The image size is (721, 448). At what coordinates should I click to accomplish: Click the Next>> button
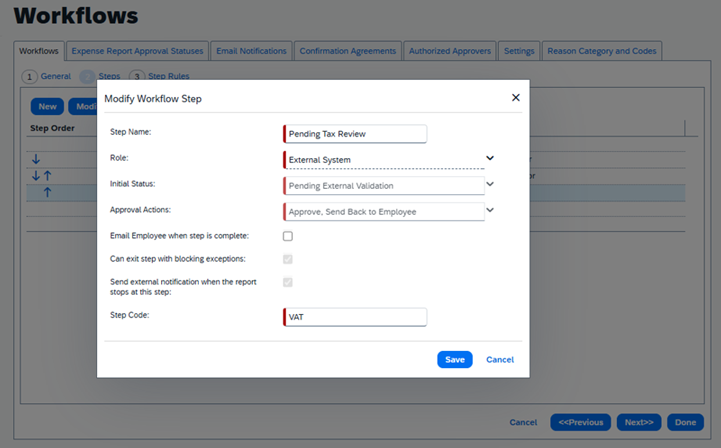tap(639, 422)
